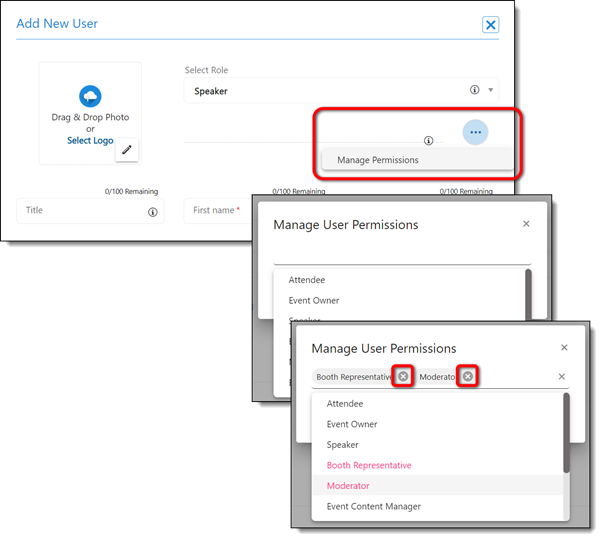Click the info icon beside the three-dots button
This screenshot has width=601, height=539.
point(428,141)
